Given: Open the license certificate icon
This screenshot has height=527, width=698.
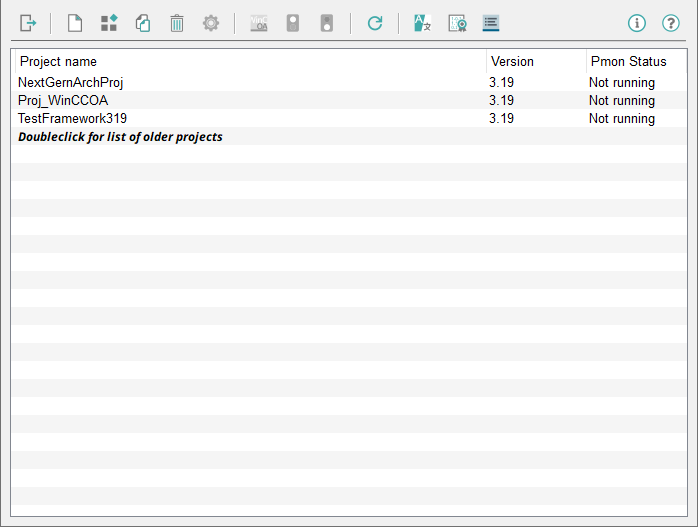Looking at the screenshot, I should [457, 23].
